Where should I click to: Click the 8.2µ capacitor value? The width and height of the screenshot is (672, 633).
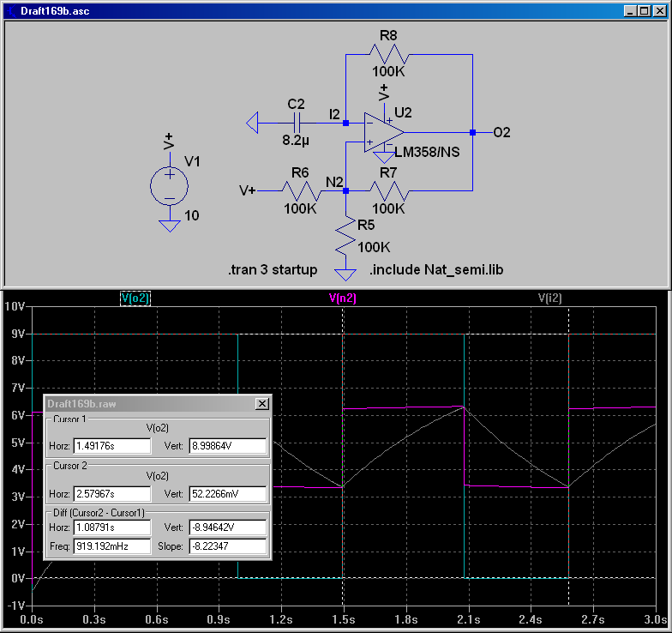point(296,141)
